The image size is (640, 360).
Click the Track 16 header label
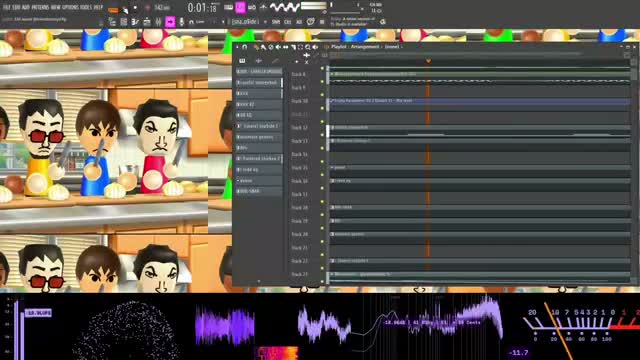[300, 181]
